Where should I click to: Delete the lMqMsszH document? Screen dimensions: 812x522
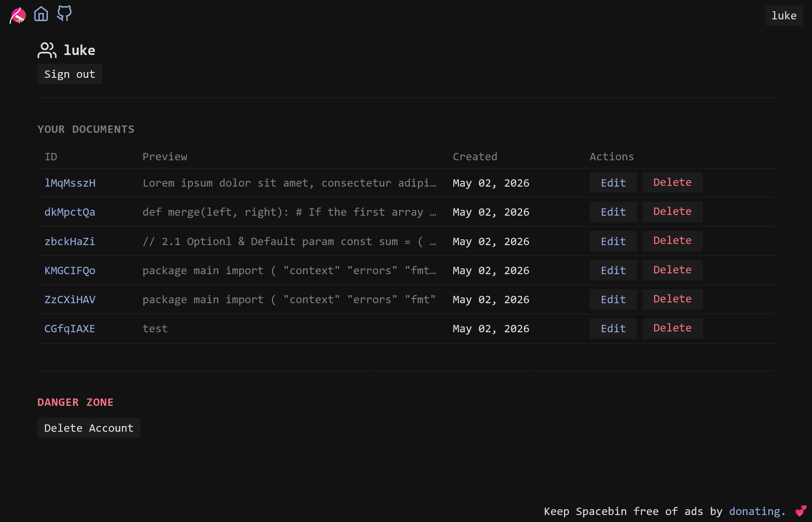pos(672,182)
